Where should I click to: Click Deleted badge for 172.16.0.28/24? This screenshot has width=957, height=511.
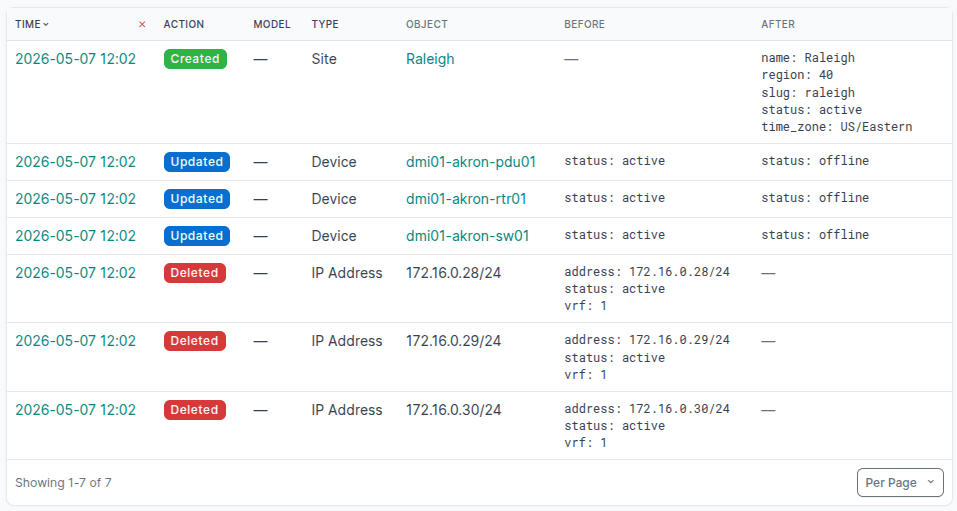tap(195, 273)
